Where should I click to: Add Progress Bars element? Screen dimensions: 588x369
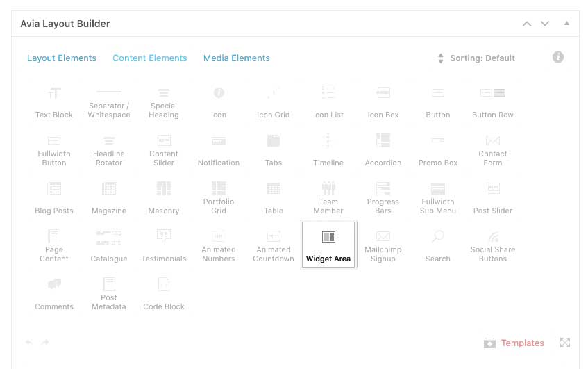pyautogui.click(x=383, y=197)
